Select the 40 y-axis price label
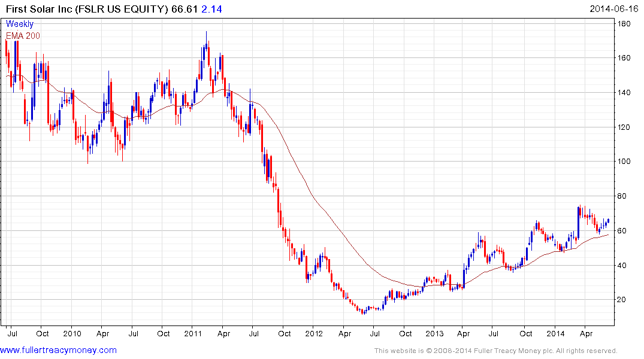 click(x=622, y=266)
